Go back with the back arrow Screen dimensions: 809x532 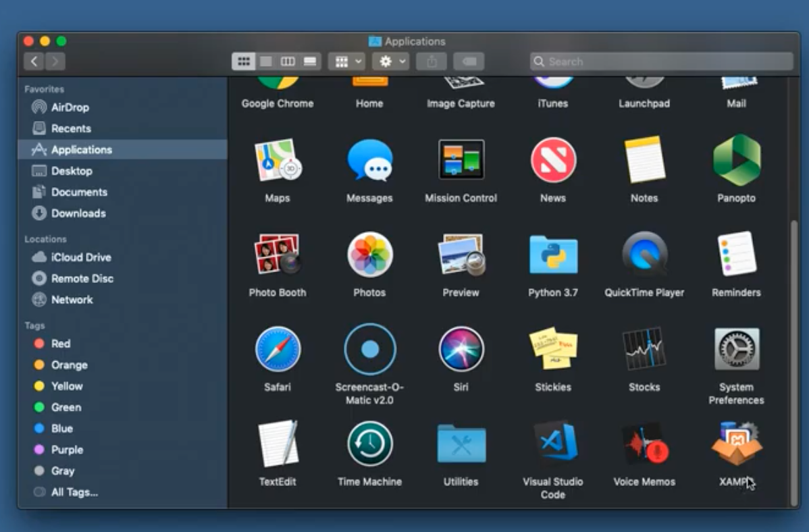point(34,62)
